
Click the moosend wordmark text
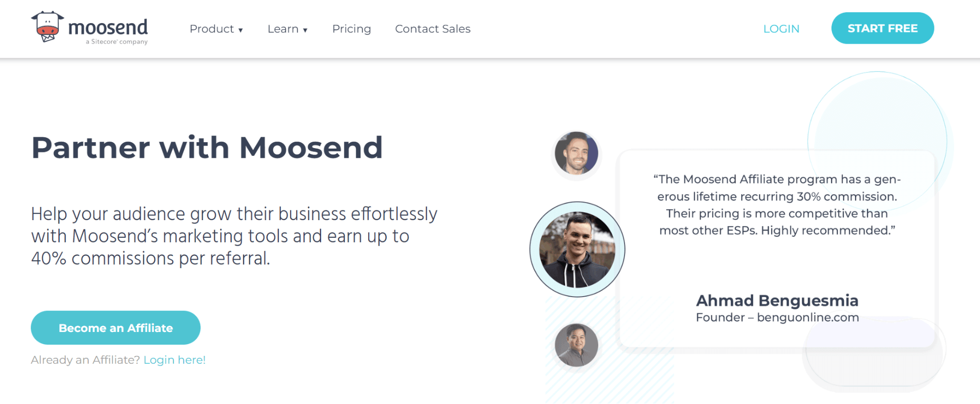point(108,27)
